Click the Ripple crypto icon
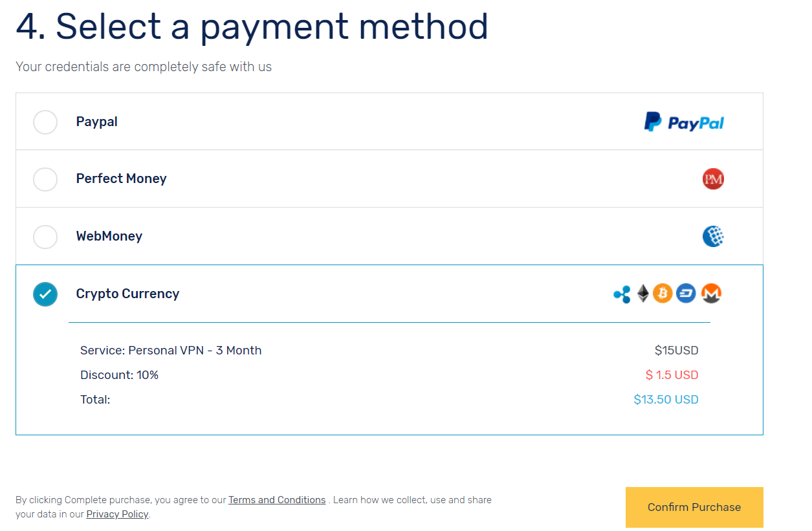The height and width of the screenshot is (531, 812). coord(622,294)
